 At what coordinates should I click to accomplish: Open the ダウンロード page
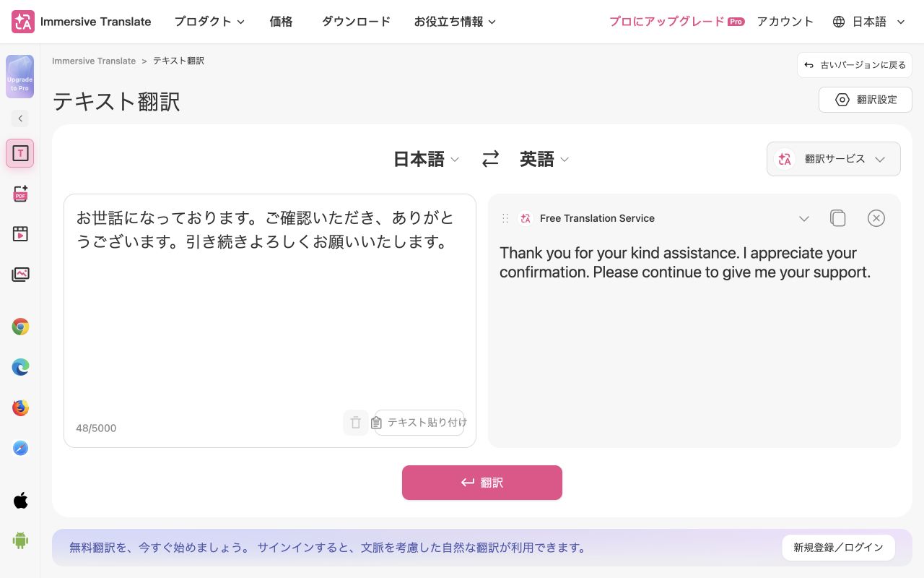(356, 22)
